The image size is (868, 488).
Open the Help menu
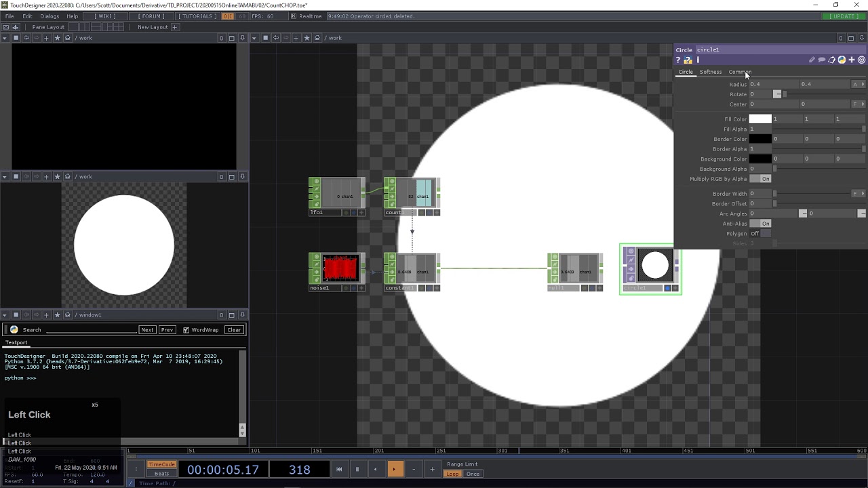click(x=72, y=16)
